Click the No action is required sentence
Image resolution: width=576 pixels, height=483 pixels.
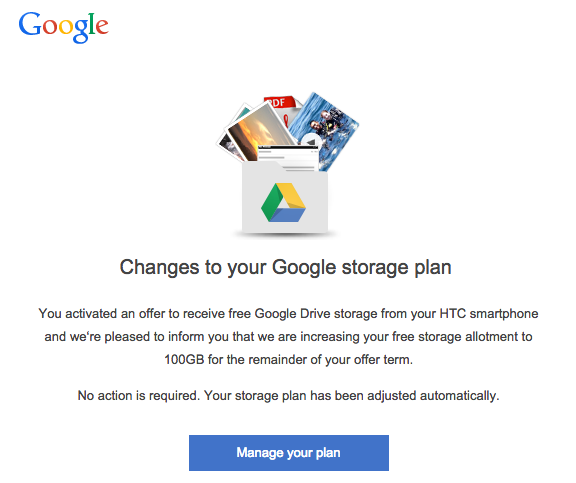(x=138, y=396)
